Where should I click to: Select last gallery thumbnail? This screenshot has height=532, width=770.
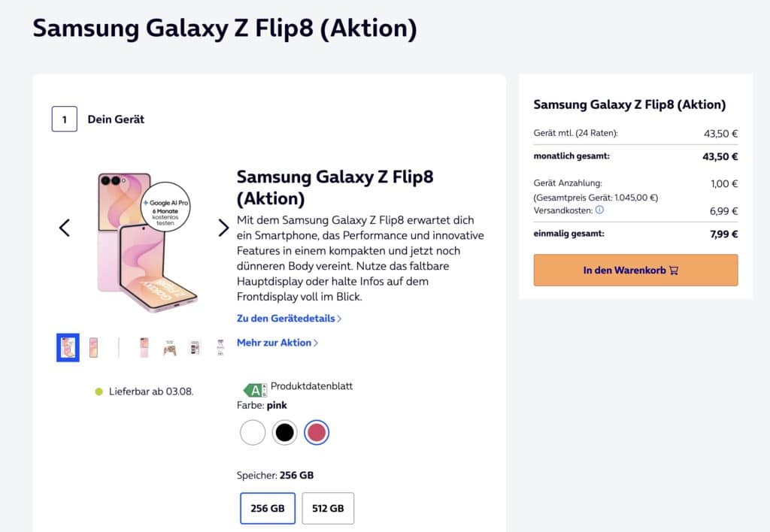click(220, 347)
